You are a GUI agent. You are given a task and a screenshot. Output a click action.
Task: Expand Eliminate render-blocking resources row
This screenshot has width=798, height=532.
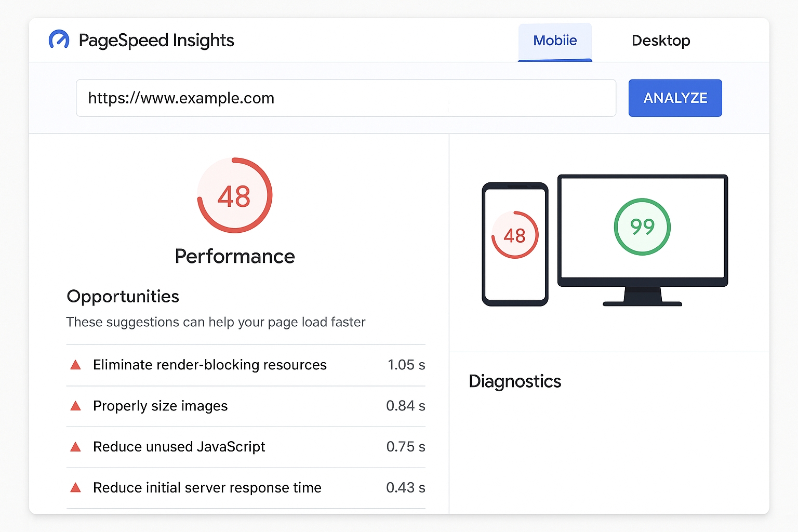coord(209,365)
